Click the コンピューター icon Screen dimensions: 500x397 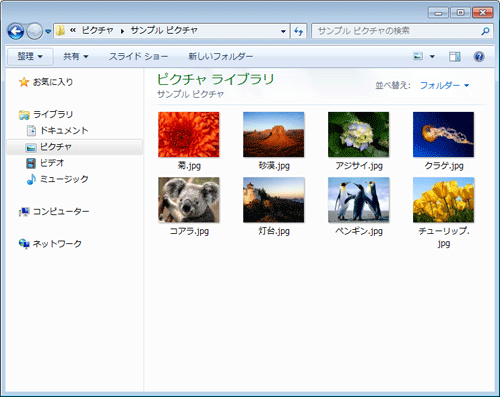pos(24,212)
